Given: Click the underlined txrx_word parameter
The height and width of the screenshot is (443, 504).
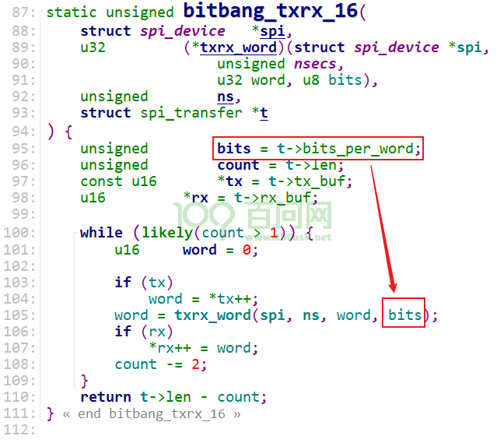Looking at the screenshot, I should tap(238, 47).
